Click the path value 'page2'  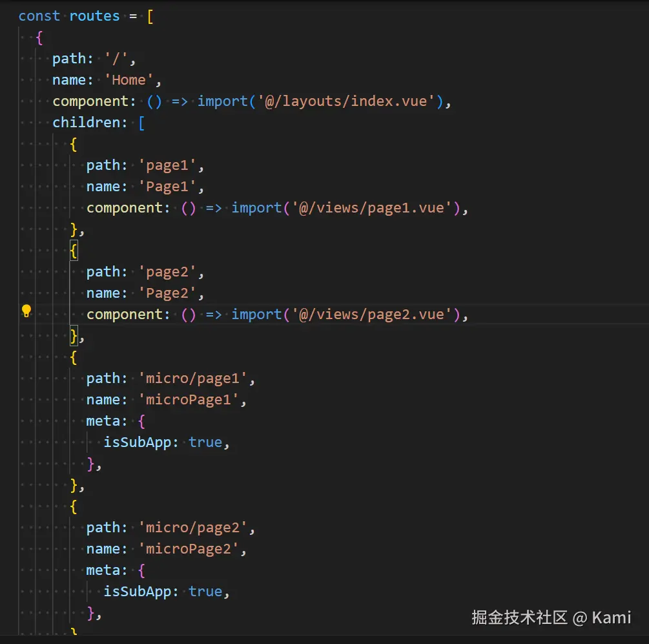167,273
